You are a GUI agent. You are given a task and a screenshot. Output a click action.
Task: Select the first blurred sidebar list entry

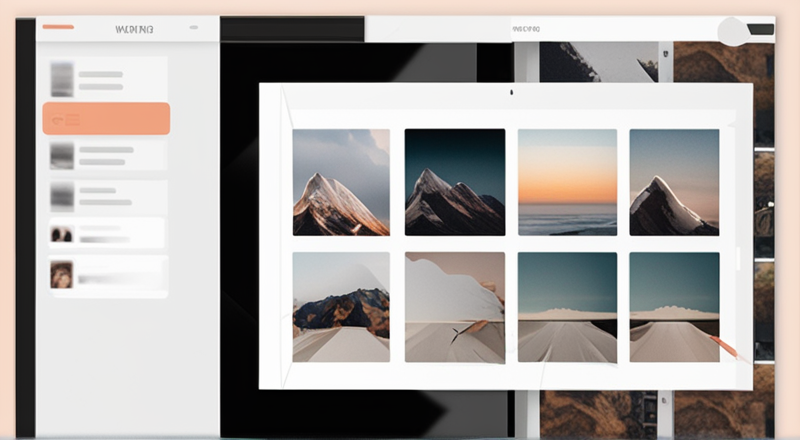point(108,80)
